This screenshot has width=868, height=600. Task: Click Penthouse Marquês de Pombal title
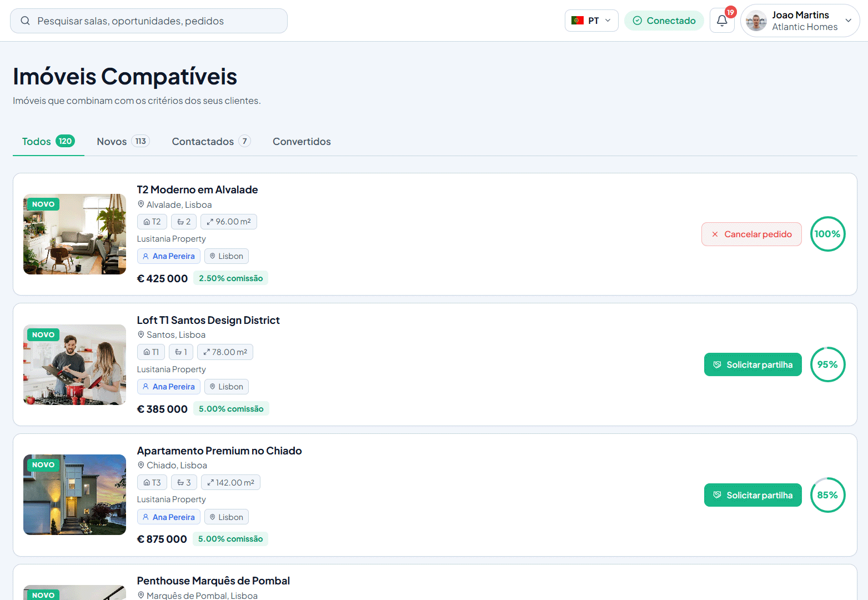pos(213,581)
